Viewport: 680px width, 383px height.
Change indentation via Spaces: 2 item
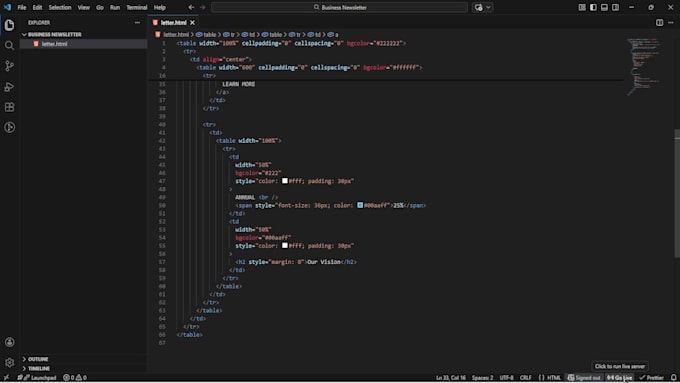point(482,378)
